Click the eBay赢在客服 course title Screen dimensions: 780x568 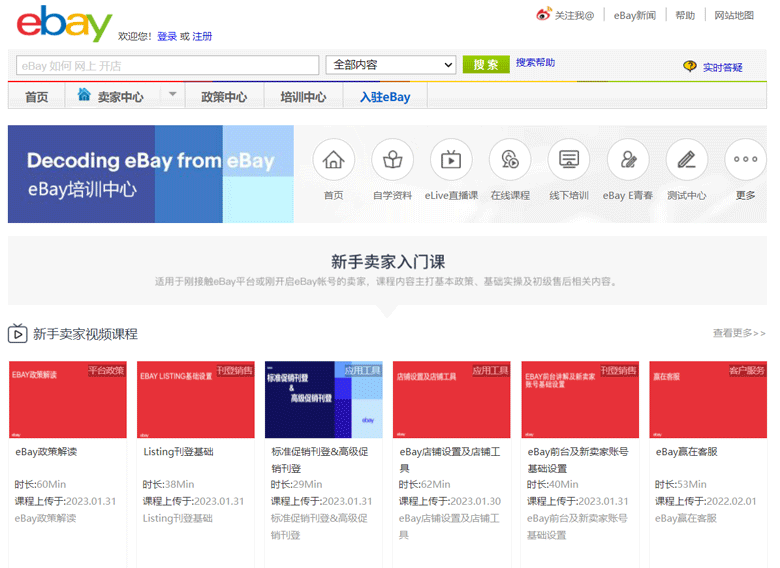tap(686, 452)
